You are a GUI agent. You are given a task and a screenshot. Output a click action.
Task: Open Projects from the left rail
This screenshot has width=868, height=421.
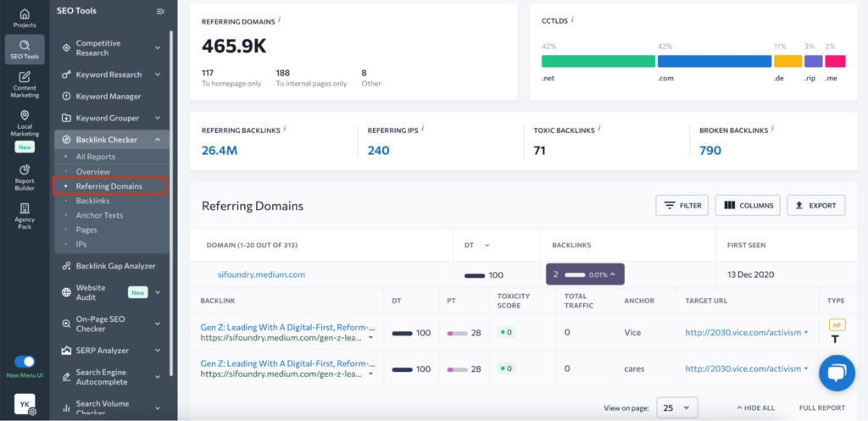(x=25, y=19)
